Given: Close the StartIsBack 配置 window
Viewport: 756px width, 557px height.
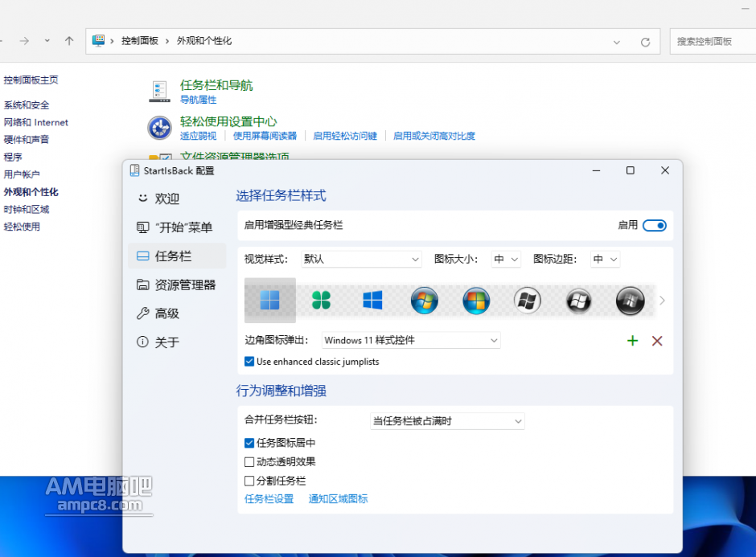Looking at the screenshot, I should coord(665,170).
